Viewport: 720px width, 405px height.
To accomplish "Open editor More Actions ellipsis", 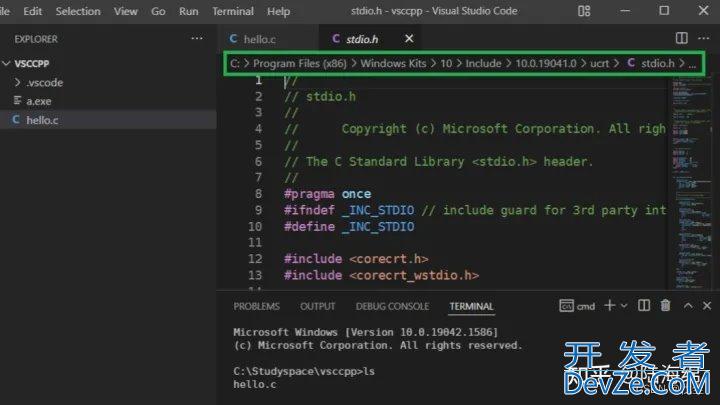I will (x=703, y=38).
